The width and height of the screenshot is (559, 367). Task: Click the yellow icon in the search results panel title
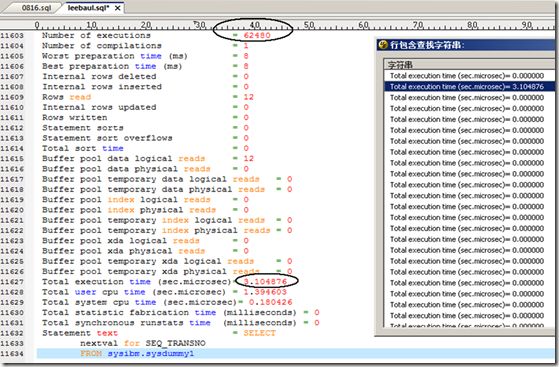(383, 45)
